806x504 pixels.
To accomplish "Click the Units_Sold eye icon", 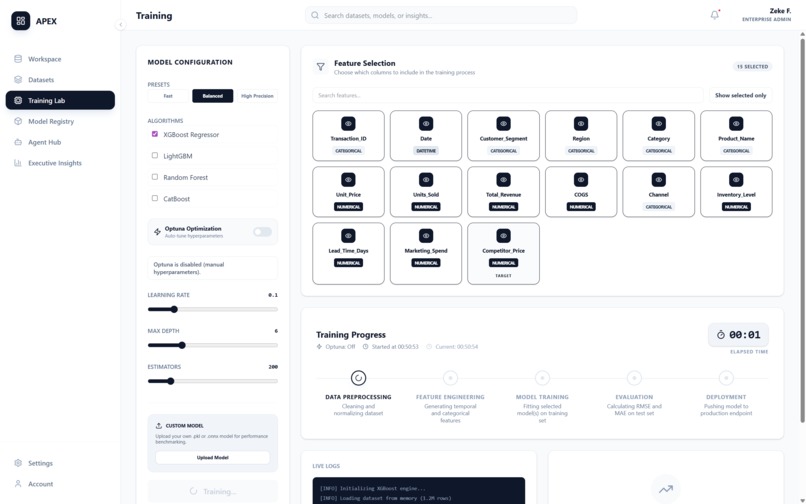I will coord(426,180).
